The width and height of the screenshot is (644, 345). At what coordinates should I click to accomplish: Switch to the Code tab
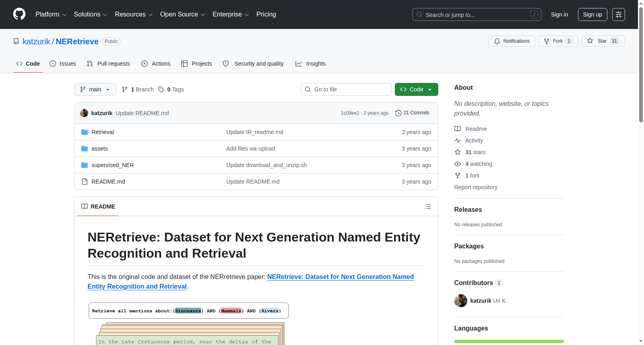click(x=28, y=64)
